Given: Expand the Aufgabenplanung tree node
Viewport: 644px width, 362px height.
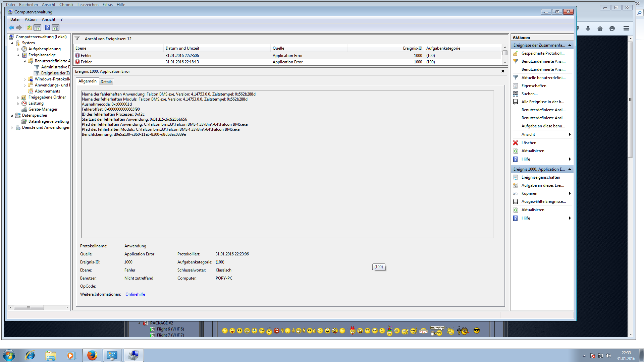Looking at the screenshot, I should click(x=18, y=49).
